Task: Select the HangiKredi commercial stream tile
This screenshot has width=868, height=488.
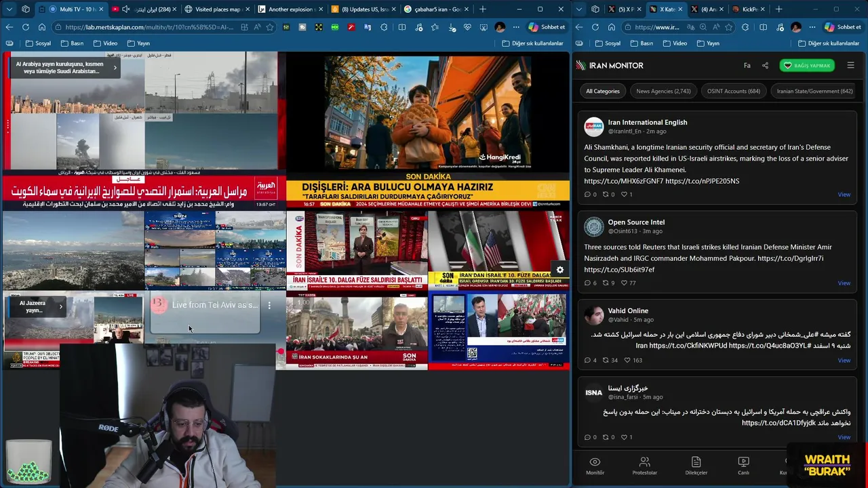Action: 427,130
